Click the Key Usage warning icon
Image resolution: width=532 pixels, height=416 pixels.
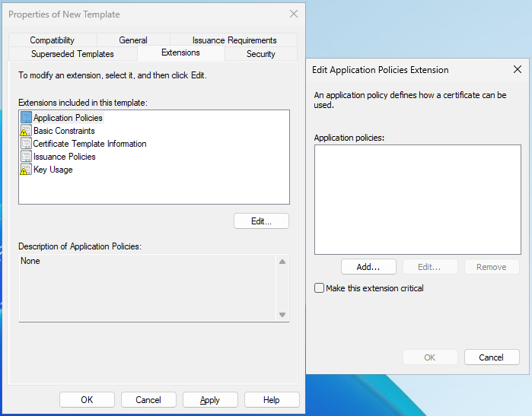click(x=26, y=170)
